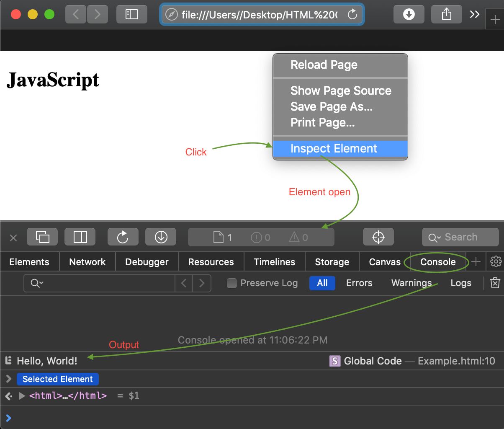Open the console search scope dropdown
The image size is (504, 429).
(37, 283)
